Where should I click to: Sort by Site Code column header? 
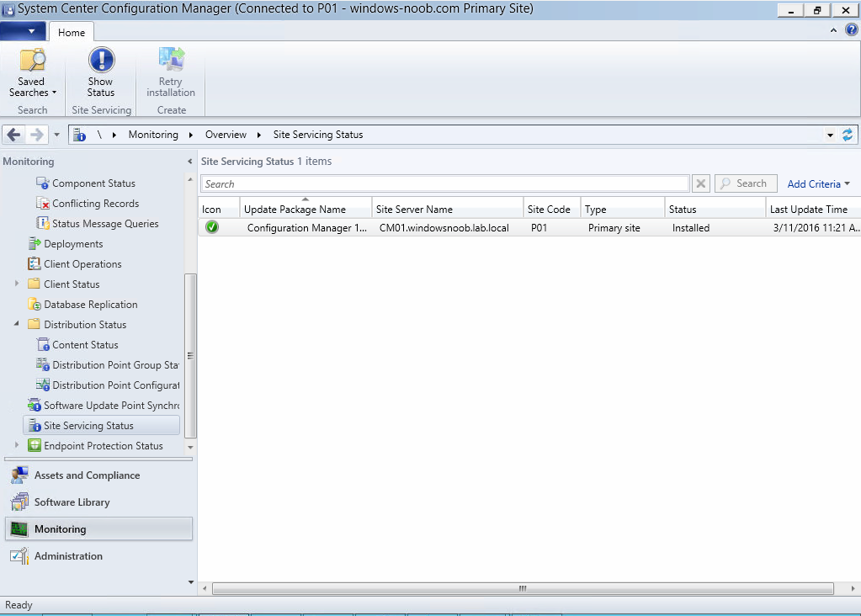pyautogui.click(x=552, y=210)
